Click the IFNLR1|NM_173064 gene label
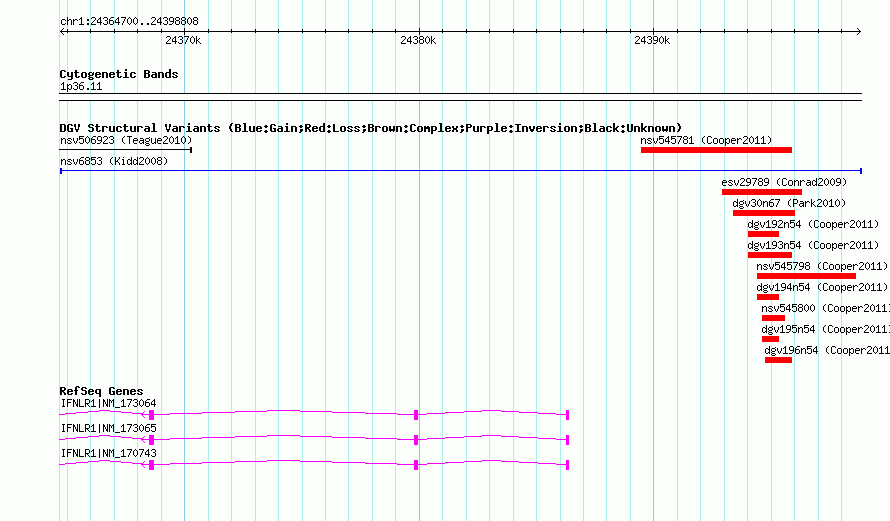890x521 pixels. pyautogui.click(x=108, y=404)
